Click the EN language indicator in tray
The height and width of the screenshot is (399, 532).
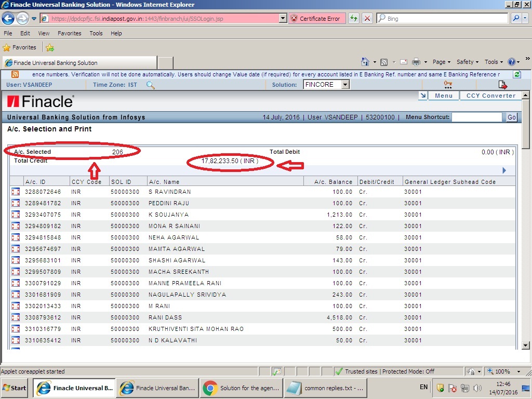coord(424,387)
